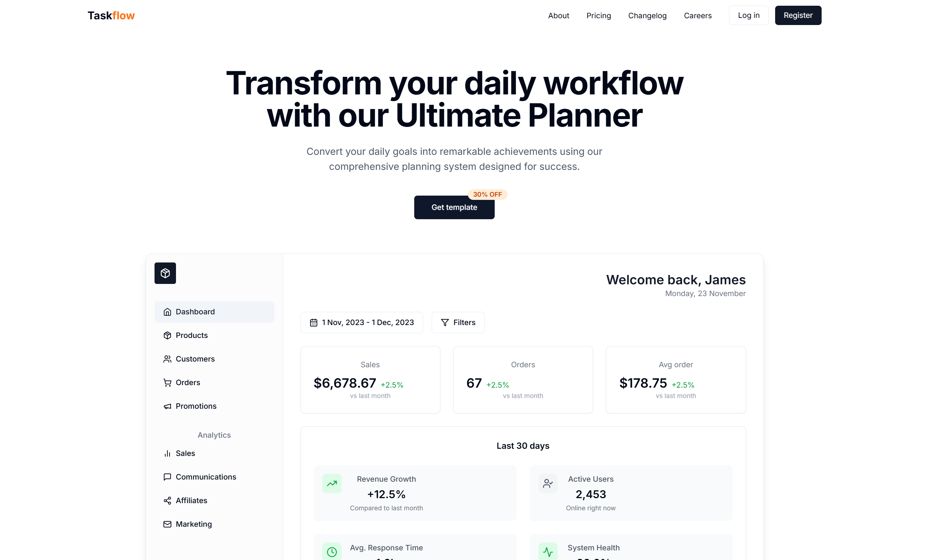This screenshot has height=560, width=925.
Task: Enable the Communications analytics view
Action: 205,476
